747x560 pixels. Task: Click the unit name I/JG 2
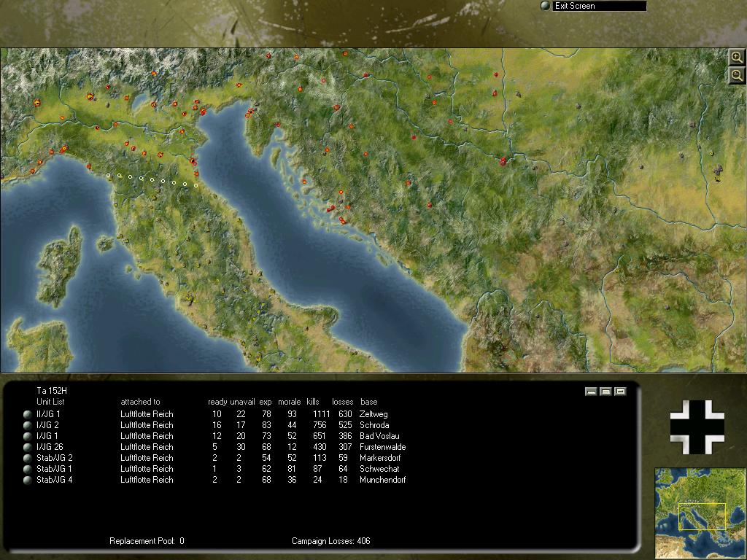tap(47, 425)
